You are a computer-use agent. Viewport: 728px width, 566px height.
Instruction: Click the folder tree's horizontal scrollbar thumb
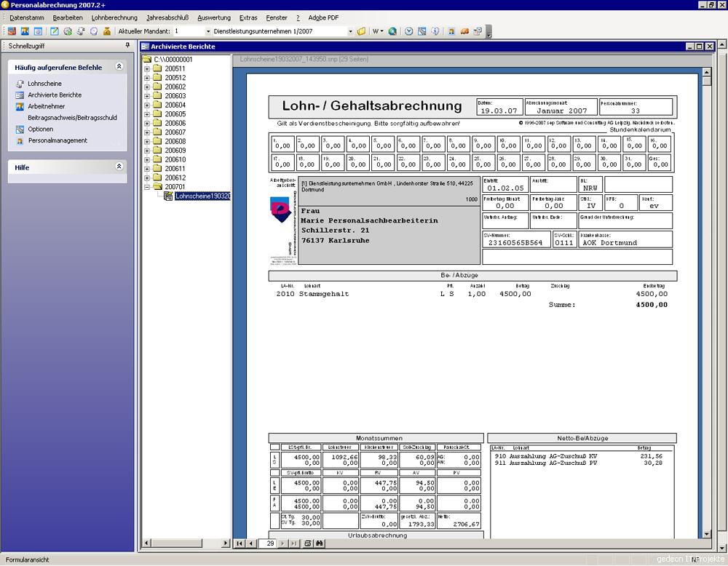[176, 543]
